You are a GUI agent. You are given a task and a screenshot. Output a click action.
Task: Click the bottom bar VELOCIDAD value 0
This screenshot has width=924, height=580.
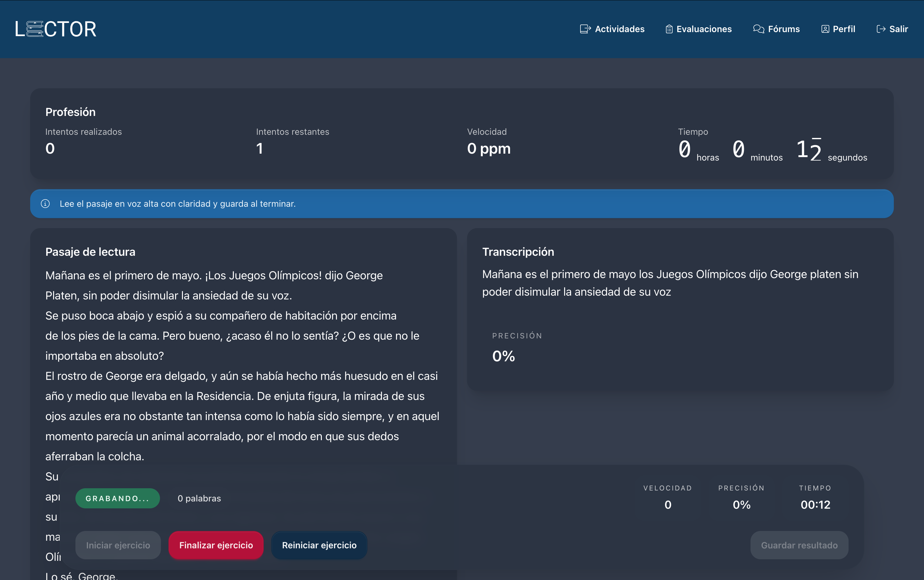point(668,505)
